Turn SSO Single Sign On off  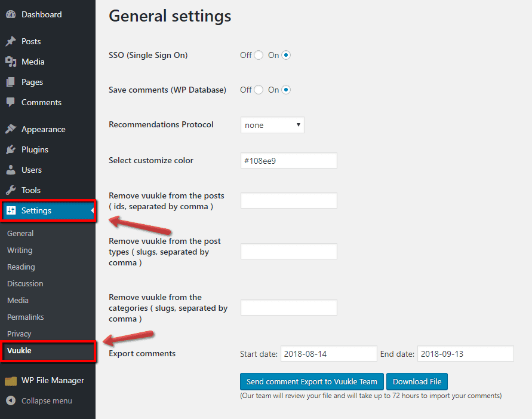259,56
